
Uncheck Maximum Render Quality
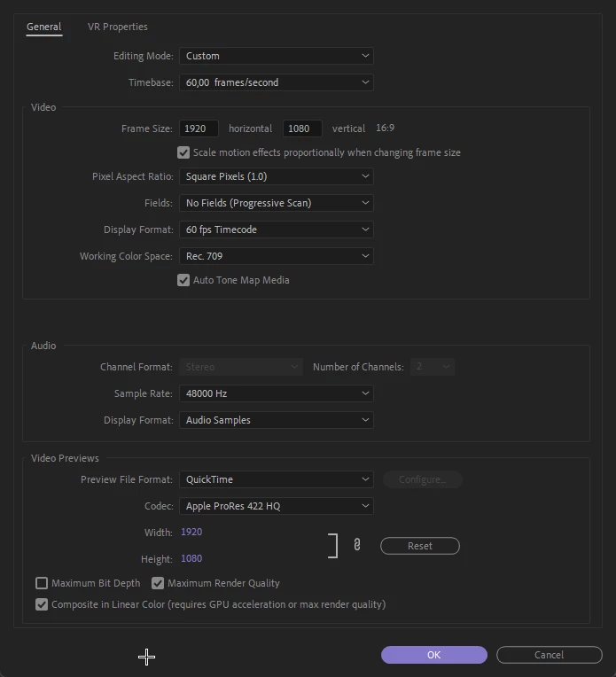[158, 583]
